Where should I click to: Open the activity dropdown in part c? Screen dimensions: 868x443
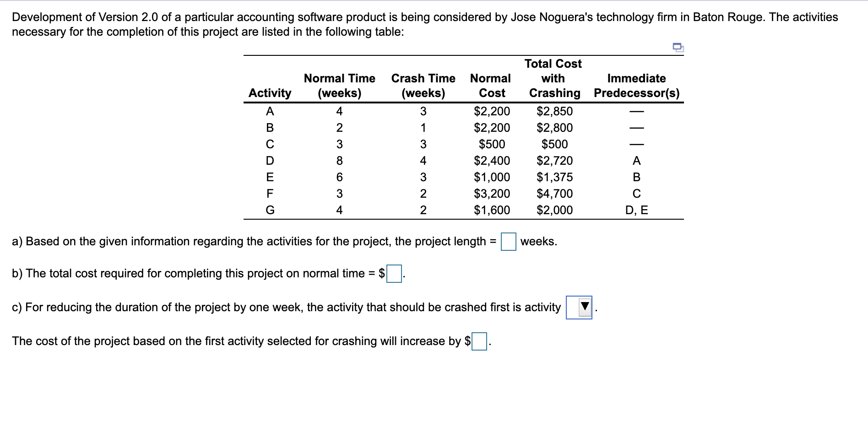pyautogui.click(x=579, y=307)
